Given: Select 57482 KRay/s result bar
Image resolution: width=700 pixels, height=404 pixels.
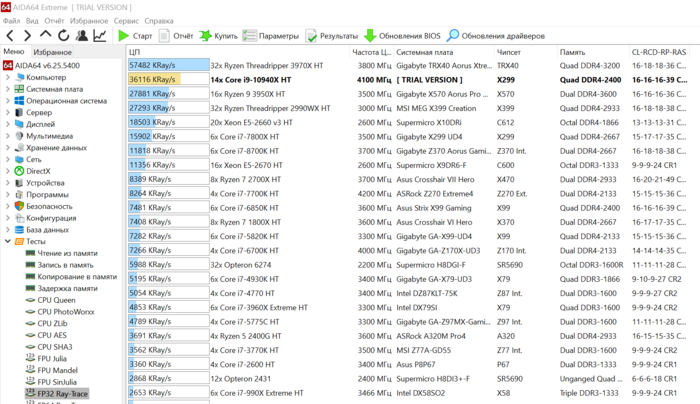Looking at the screenshot, I should click(x=168, y=65).
